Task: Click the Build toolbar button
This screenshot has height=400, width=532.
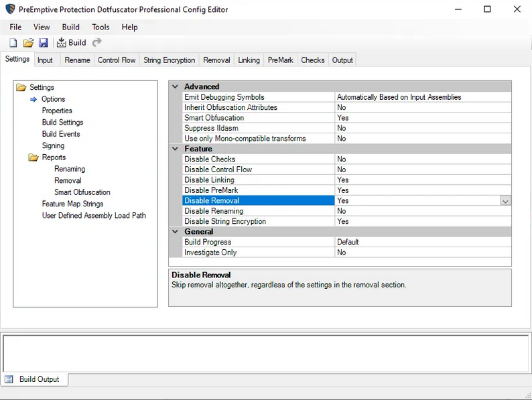Action: [x=71, y=43]
